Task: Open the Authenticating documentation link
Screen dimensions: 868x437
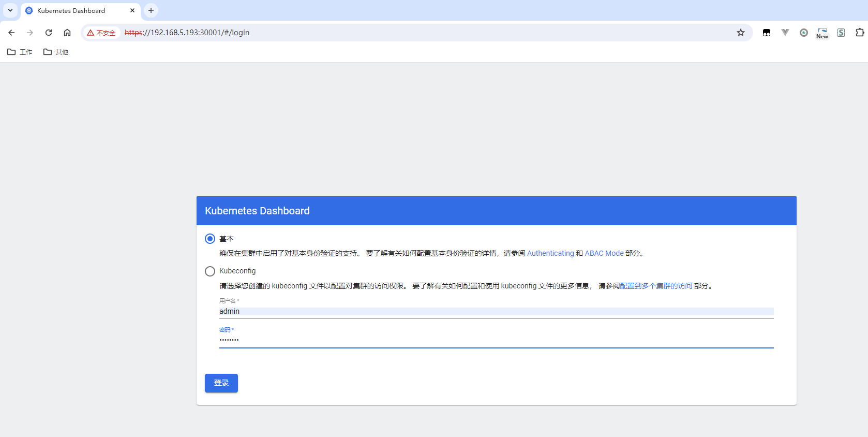Action: 550,253
